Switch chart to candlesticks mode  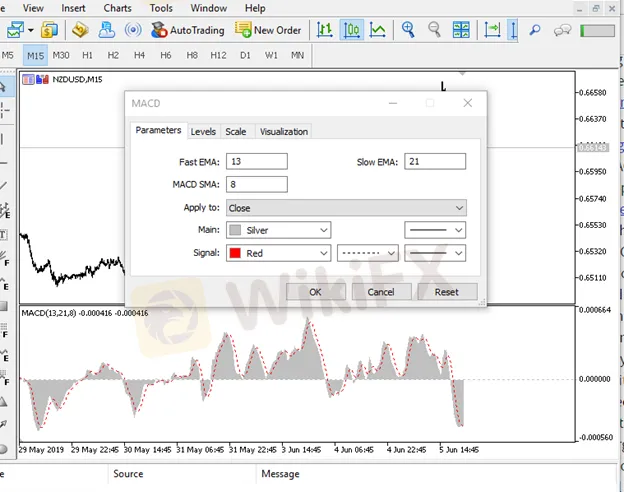tap(352, 30)
